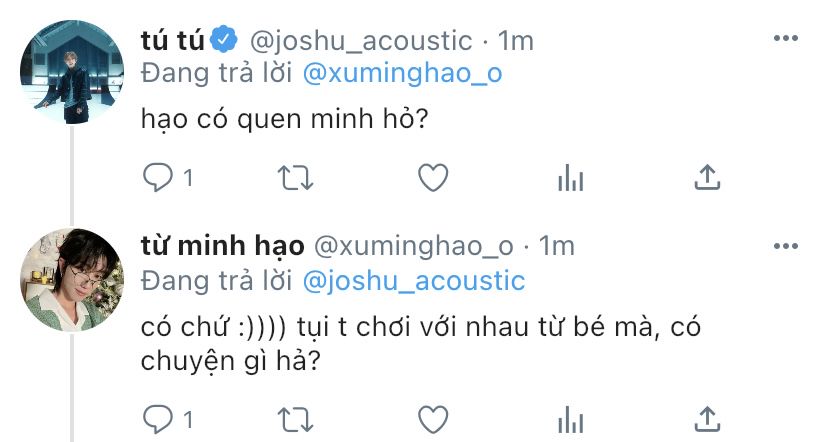828x442 pixels.
Task: Retweet từ minh hạo's reply
Action: [296, 420]
